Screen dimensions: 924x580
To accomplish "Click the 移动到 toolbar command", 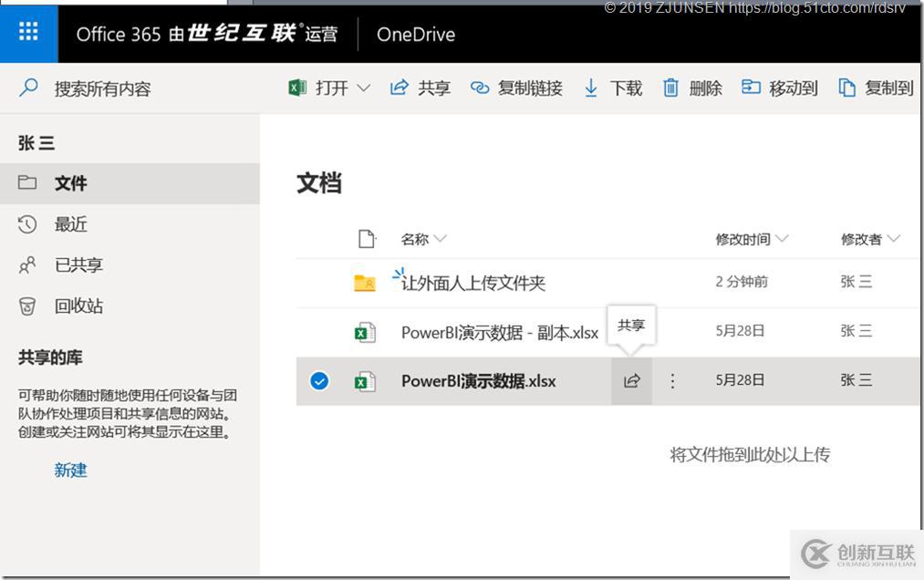I will 780,88.
